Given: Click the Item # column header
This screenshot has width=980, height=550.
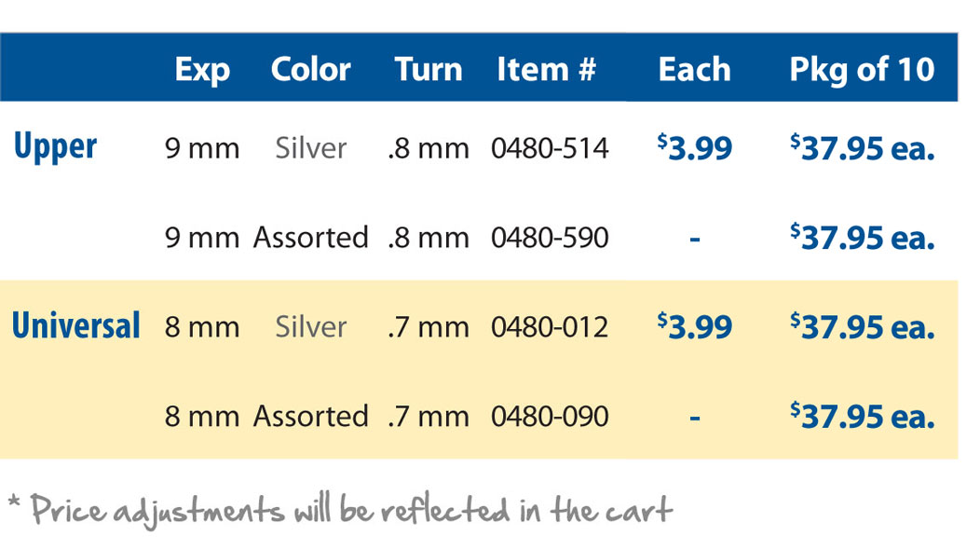Looking at the screenshot, I should tap(546, 69).
